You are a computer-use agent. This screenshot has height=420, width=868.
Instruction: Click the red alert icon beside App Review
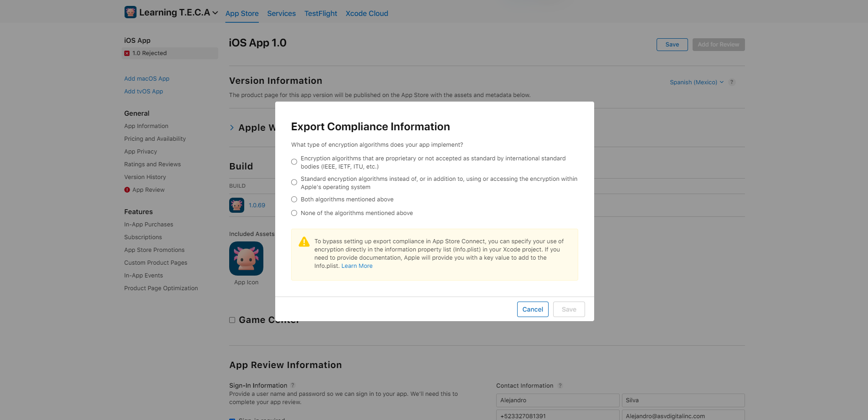tap(127, 190)
